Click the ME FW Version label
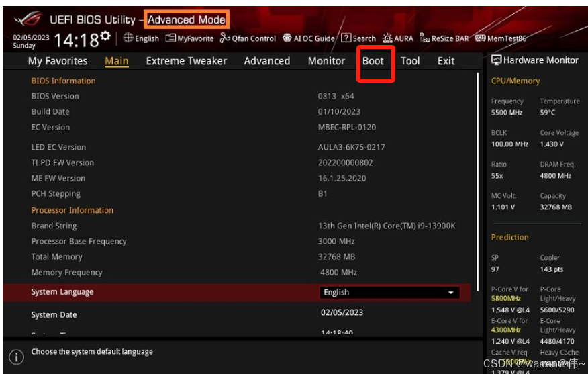The height and width of the screenshot is (374, 588). pyautogui.click(x=58, y=178)
